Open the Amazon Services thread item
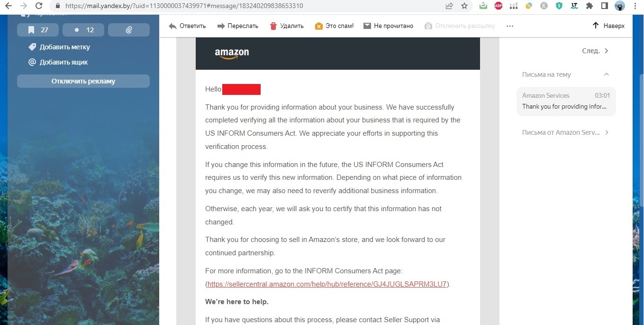The image size is (644, 325). (566, 101)
